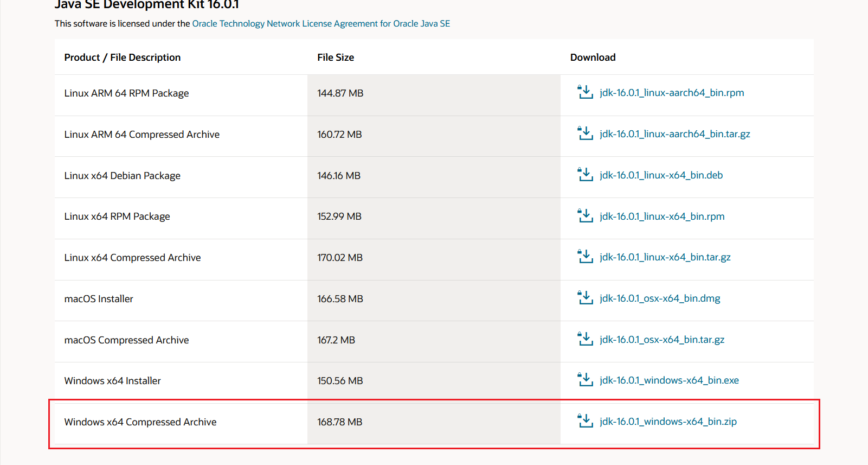Click the 152.99 MB file size
Screen dimensions: 868x465
tap(339, 216)
